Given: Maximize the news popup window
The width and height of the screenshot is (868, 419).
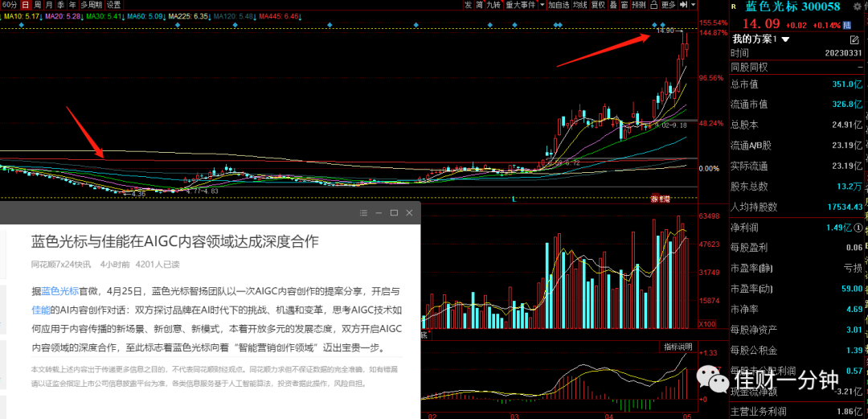Looking at the screenshot, I should click(x=394, y=213).
